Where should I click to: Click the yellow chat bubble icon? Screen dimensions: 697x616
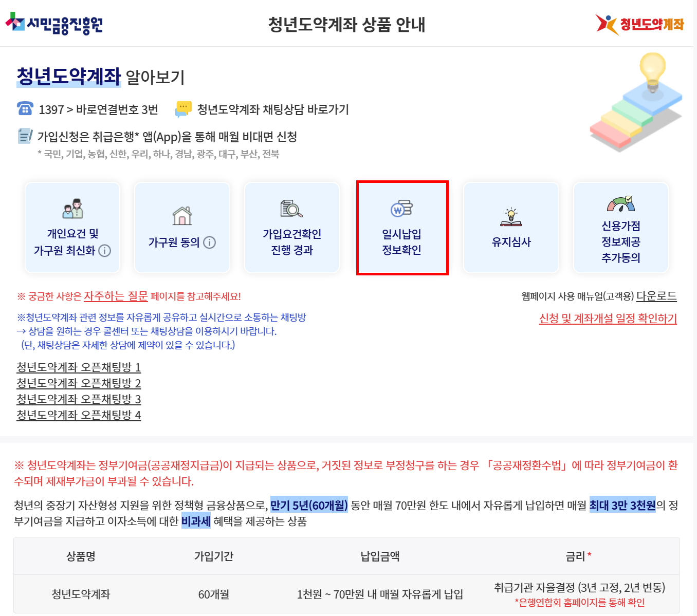[x=183, y=109]
